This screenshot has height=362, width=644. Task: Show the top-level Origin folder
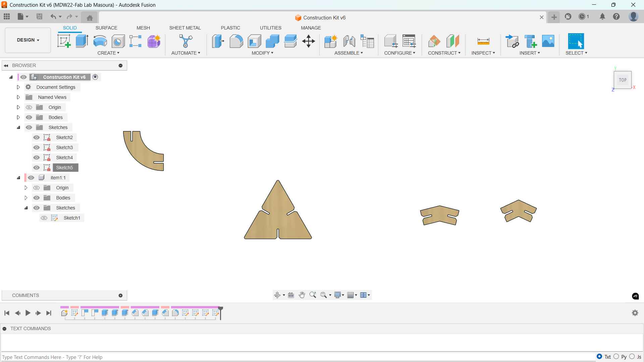coord(29,107)
